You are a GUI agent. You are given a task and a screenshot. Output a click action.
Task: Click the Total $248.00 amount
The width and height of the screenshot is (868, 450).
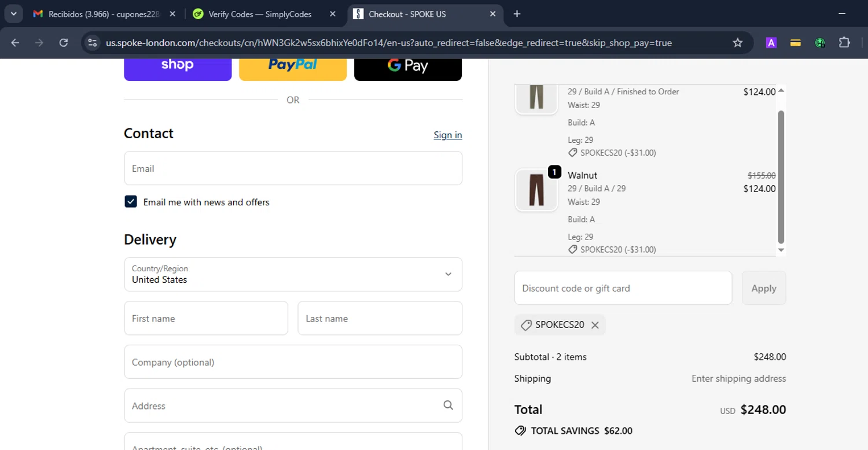[x=763, y=410]
